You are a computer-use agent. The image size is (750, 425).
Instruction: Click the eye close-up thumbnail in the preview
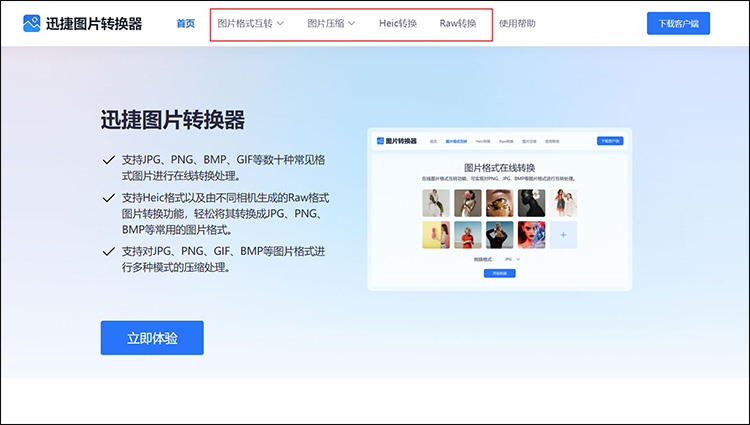[x=499, y=203]
